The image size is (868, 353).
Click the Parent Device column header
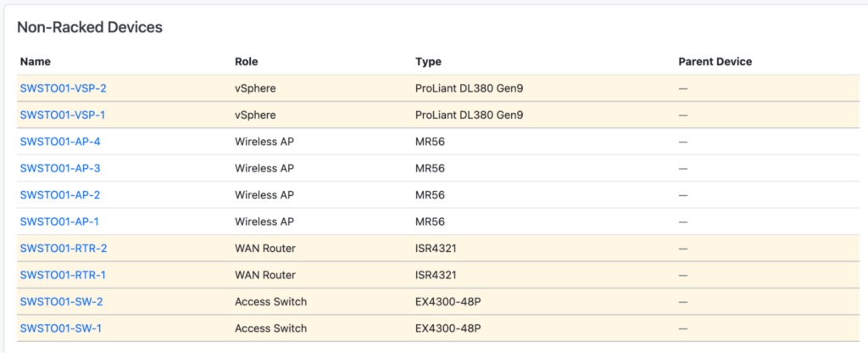point(715,61)
